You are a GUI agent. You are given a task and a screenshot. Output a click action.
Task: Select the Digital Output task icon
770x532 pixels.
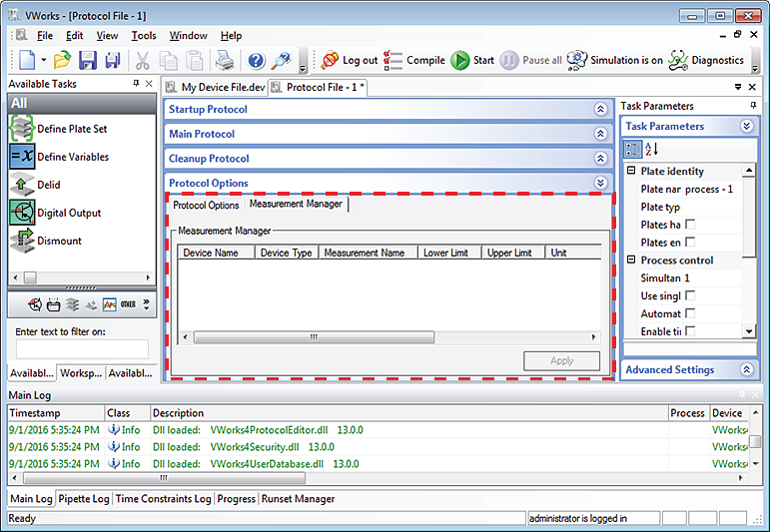[x=22, y=213]
